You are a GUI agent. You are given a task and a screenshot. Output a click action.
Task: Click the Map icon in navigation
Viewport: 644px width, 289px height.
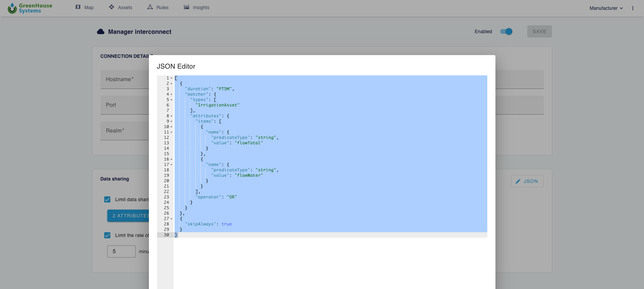[78, 7]
